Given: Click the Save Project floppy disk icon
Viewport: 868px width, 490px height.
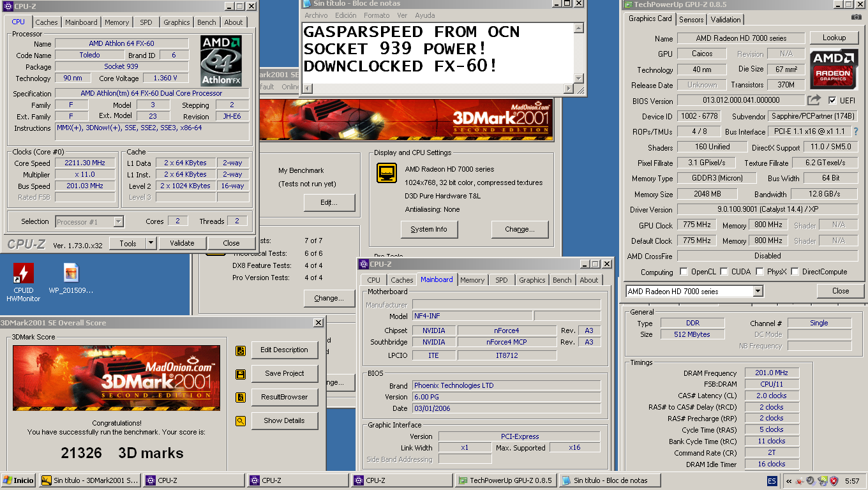Looking at the screenshot, I should [241, 374].
